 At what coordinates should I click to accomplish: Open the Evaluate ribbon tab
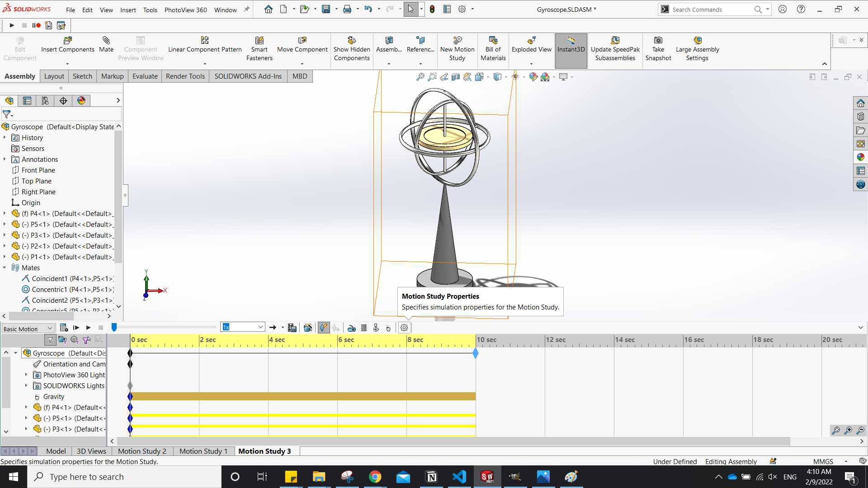145,76
